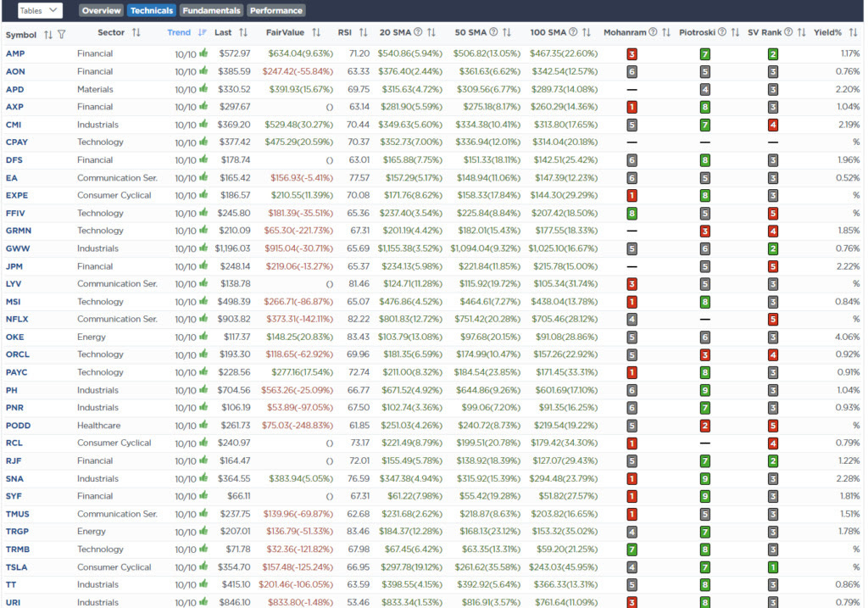Select the GWW last price $1,196.03
This screenshot has width=868, height=608.
[232, 248]
